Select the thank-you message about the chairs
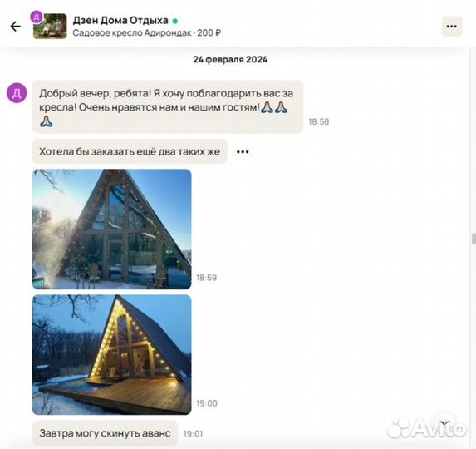This screenshot has height=449, width=476. pyautogui.click(x=168, y=107)
